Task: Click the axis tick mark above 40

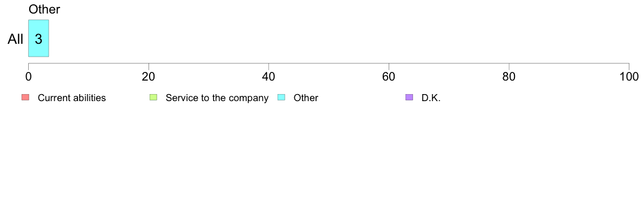Action: point(269,66)
